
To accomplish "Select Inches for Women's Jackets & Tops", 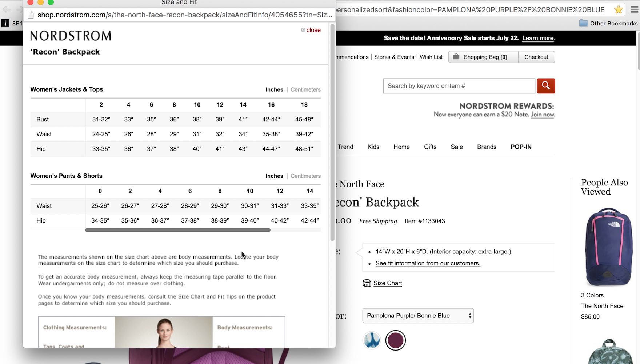I will click(274, 89).
